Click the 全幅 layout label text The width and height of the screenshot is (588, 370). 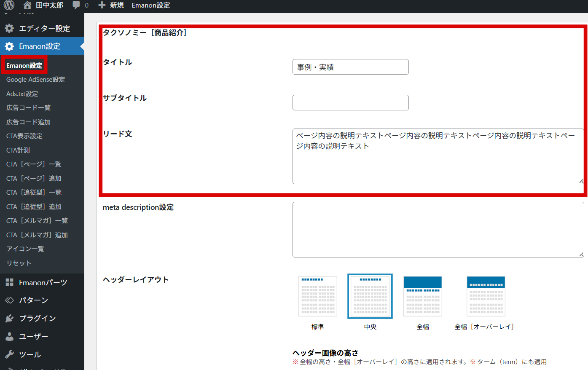(x=423, y=327)
